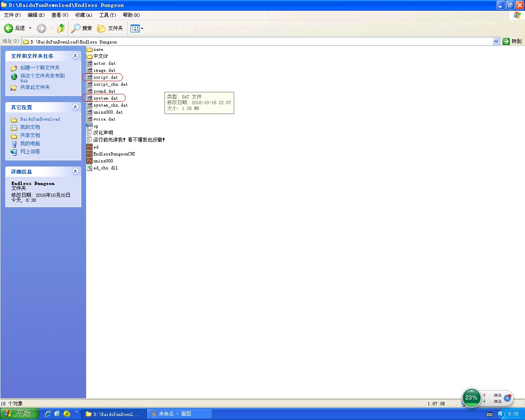
Task: Expand hidden system tray icons
Action: pyautogui.click(x=501, y=414)
